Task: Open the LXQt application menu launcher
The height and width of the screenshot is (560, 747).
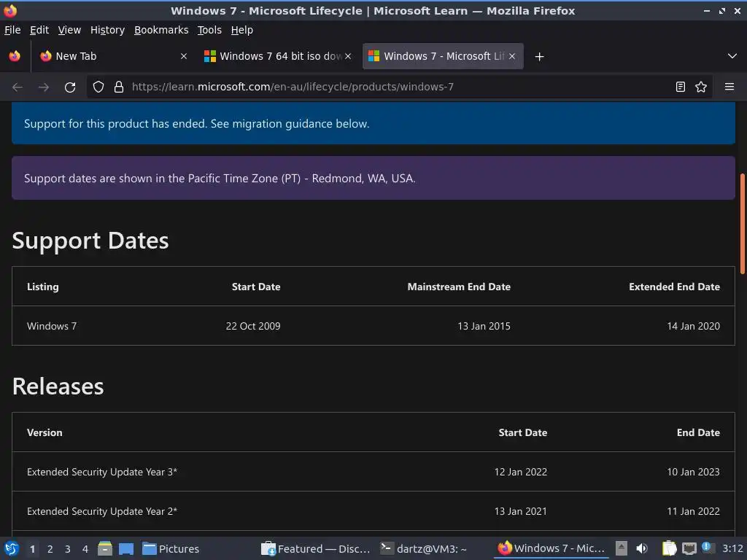Action: pyautogui.click(x=11, y=548)
